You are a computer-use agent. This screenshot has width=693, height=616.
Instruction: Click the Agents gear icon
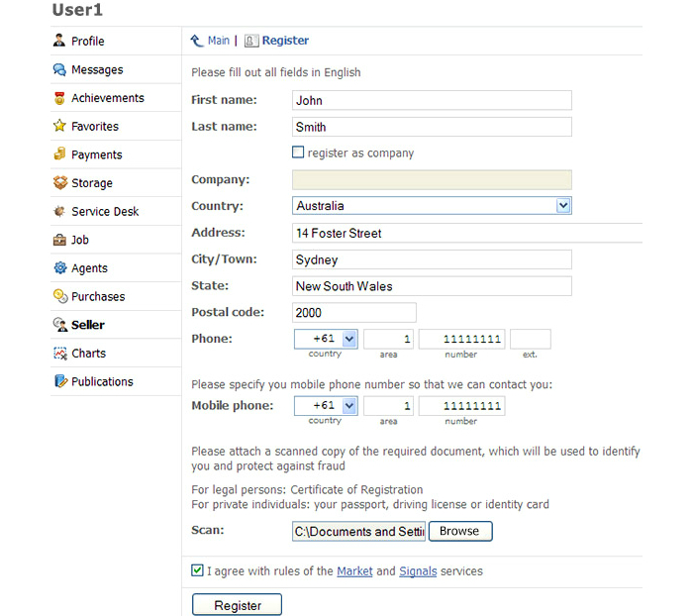60,267
